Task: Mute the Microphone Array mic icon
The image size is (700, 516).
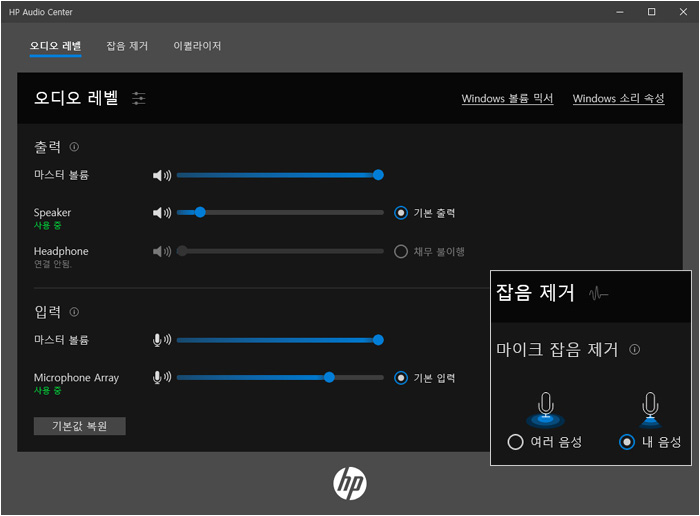Action: (162, 378)
